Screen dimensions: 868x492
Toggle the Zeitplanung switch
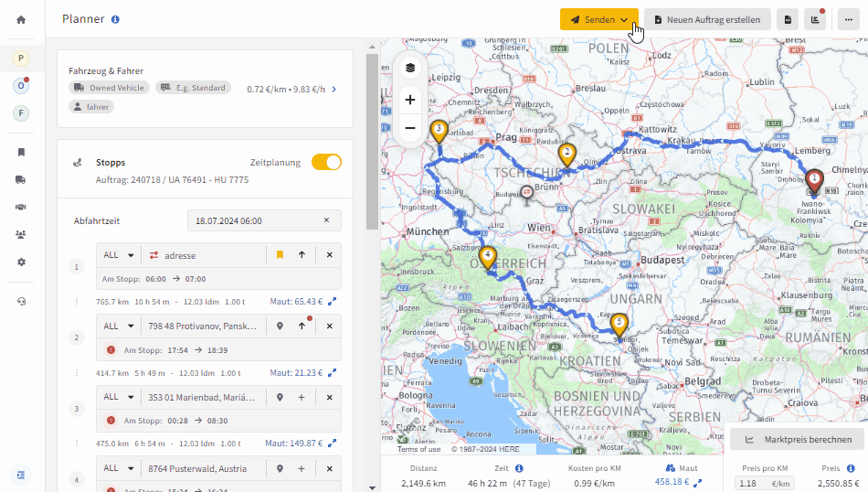pos(326,163)
